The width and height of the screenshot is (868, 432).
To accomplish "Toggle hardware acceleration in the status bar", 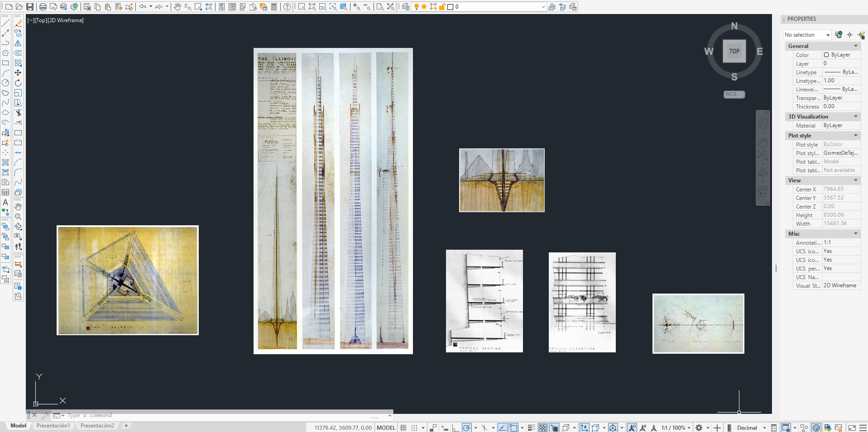I will (x=816, y=427).
